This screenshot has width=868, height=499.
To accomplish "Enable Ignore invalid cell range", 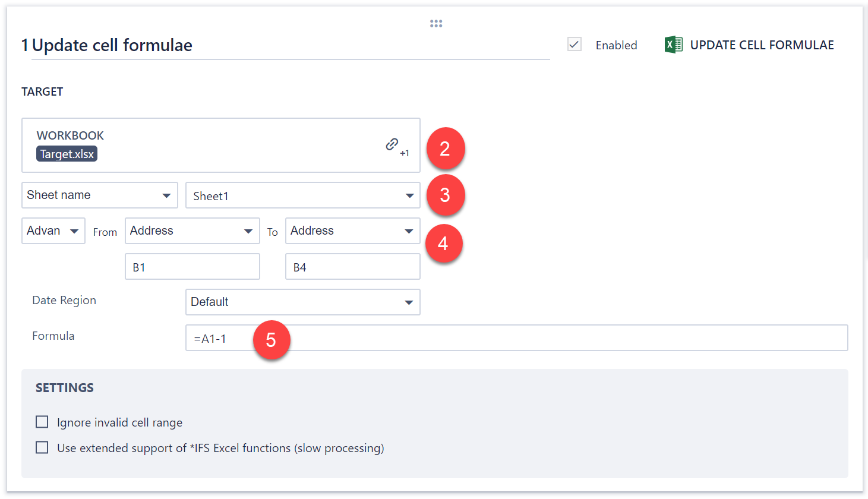I will tap(42, 422).
